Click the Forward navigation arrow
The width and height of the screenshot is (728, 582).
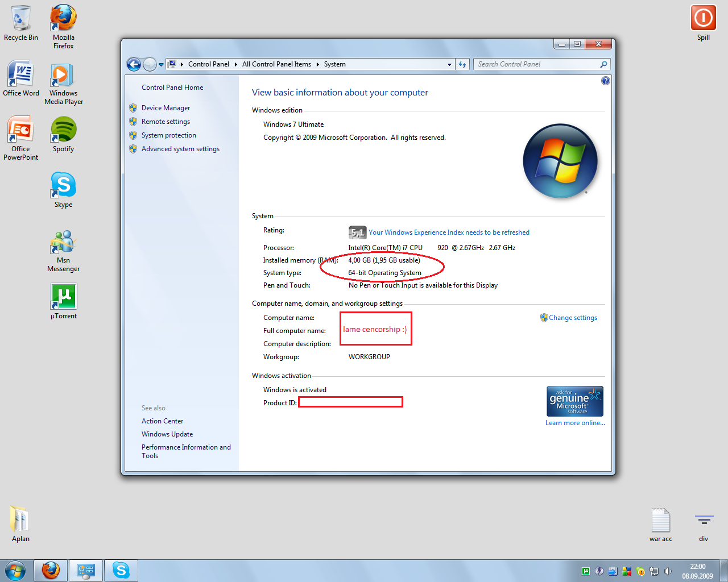pos(149,64)
